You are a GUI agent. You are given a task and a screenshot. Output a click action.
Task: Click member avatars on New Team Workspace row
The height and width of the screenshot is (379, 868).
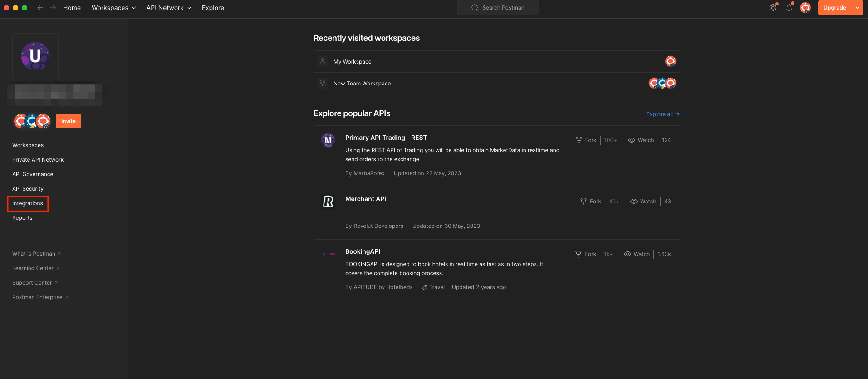(662, 83)
